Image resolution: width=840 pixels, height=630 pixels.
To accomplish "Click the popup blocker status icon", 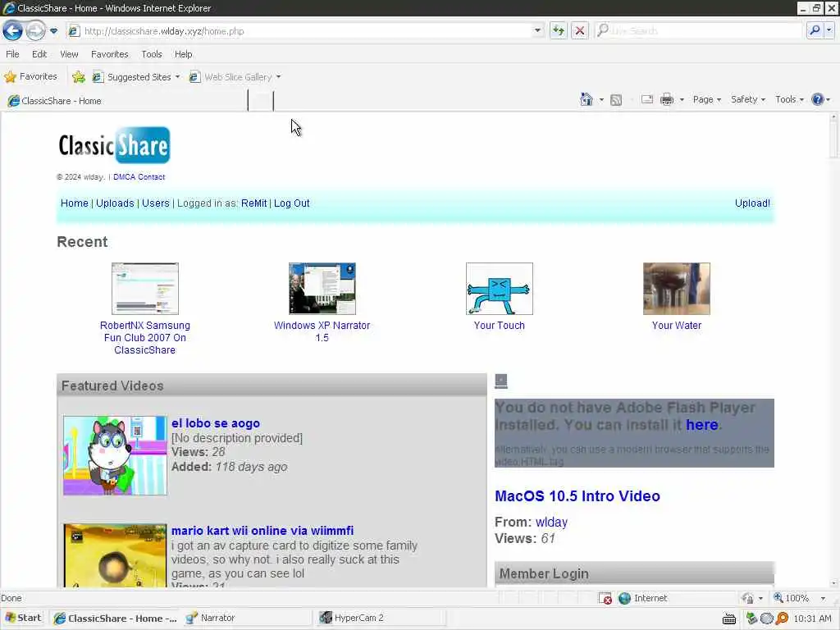I will pos(605,598).
